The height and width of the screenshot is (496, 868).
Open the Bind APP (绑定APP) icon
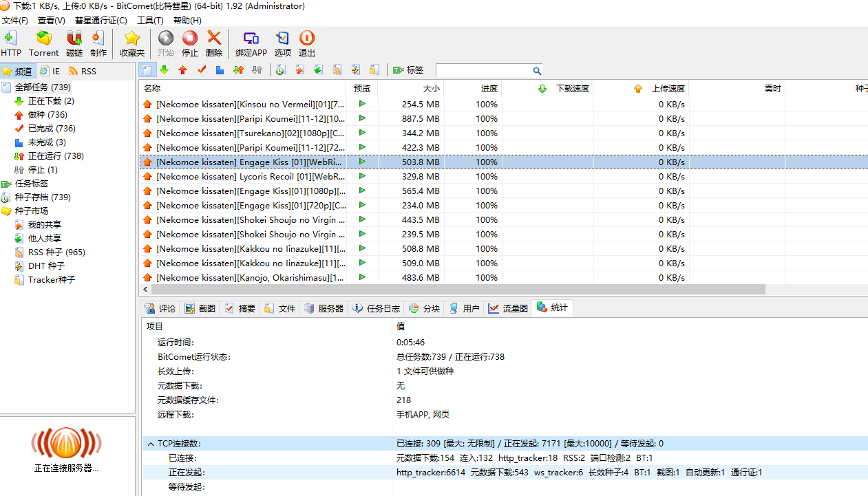tap(251, 43)
